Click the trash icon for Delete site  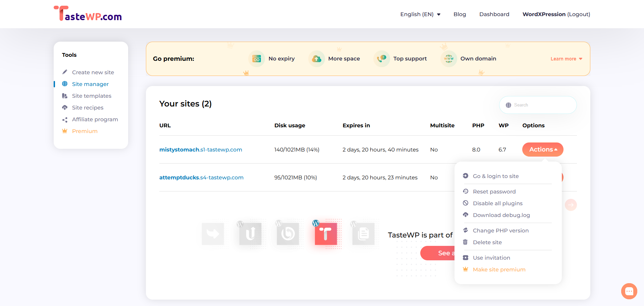(x=465, y=242)
